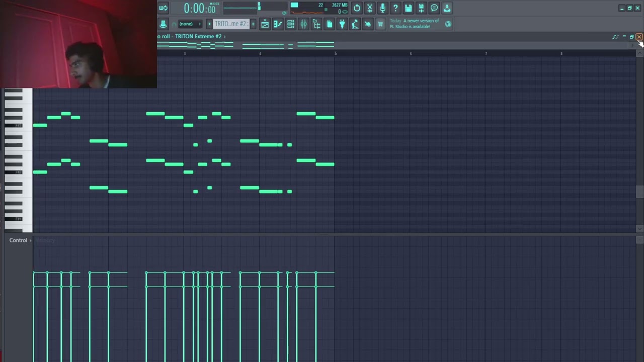The image size is (644, 362).
Task: Click the scroll-up arrow of piano roll scrollbar
Action: 639,53
